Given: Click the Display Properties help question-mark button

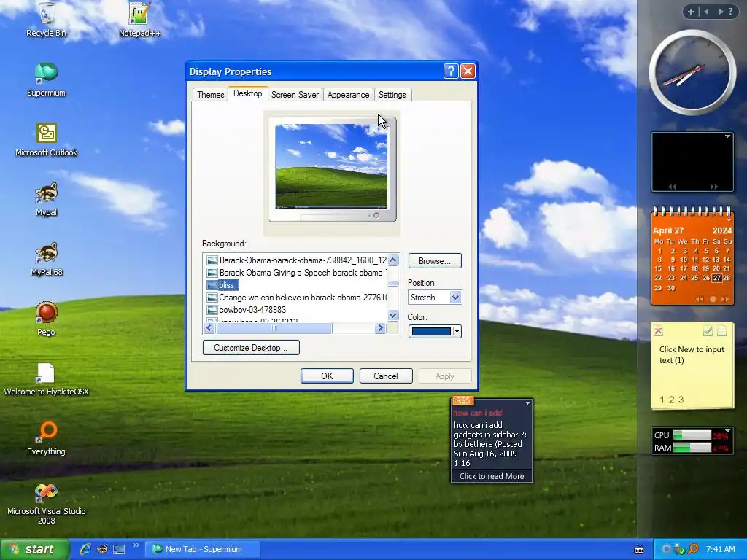Looking at the screenshot, I should tap(451, 71).
